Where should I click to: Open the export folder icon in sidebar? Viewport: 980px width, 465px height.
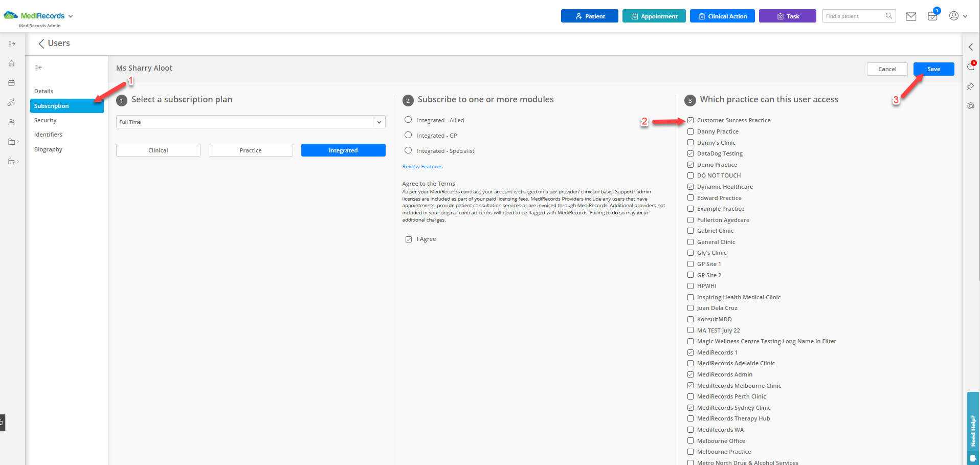[x=12, y=162]
